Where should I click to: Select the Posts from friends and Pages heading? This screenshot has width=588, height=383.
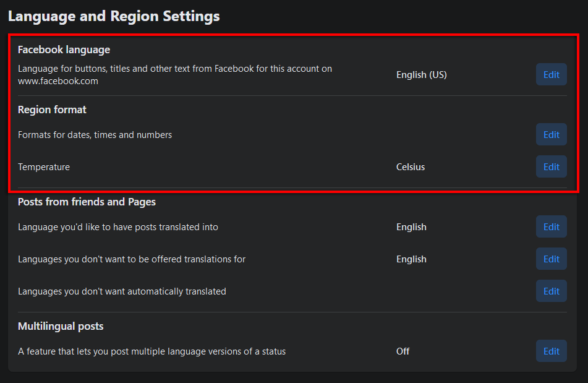pyautogui.click(x=87, y=202)
